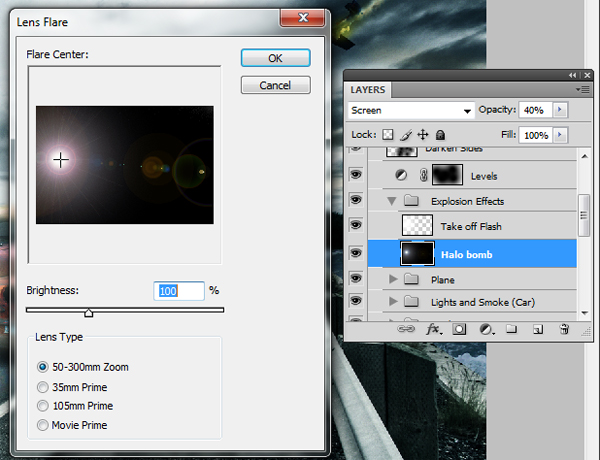Click the Lights and Smoke folder icon
The image size is (600, 460).
(x=411, y=302)
